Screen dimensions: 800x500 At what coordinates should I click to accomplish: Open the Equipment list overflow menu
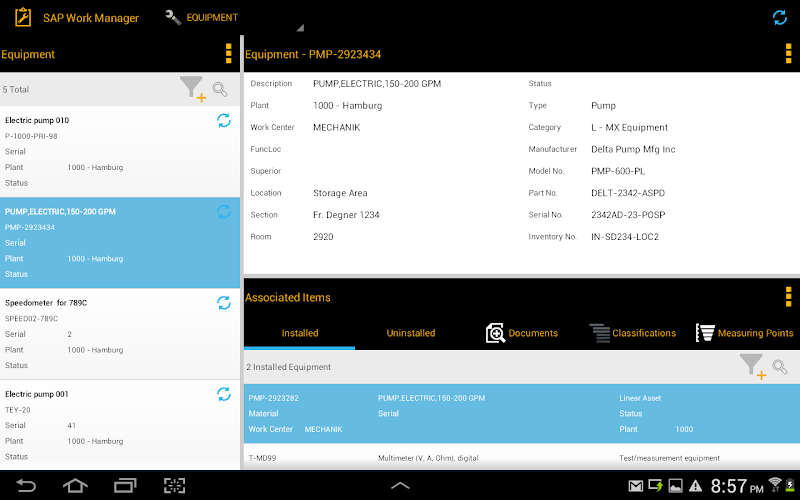pyautogui.click(x=229, y=54)
